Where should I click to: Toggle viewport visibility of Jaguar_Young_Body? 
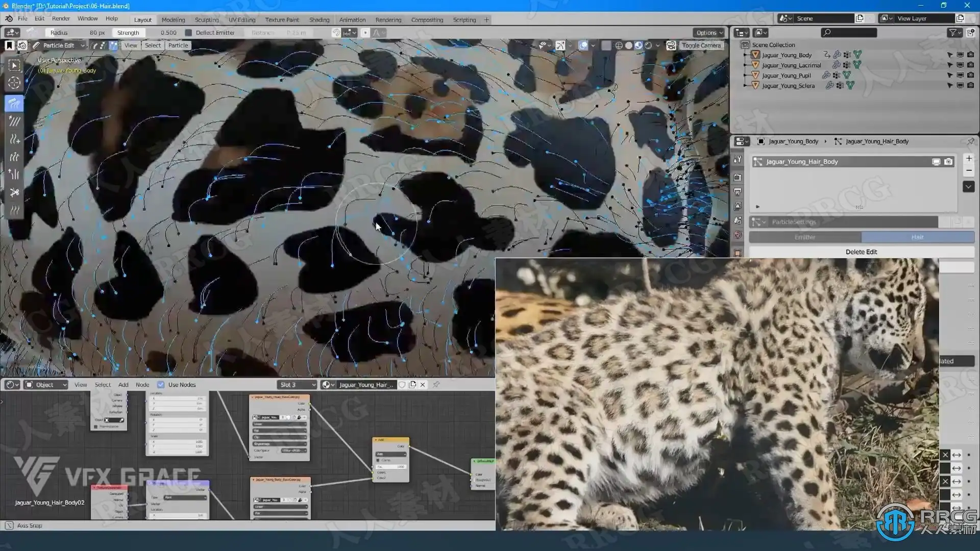(960, 55)
